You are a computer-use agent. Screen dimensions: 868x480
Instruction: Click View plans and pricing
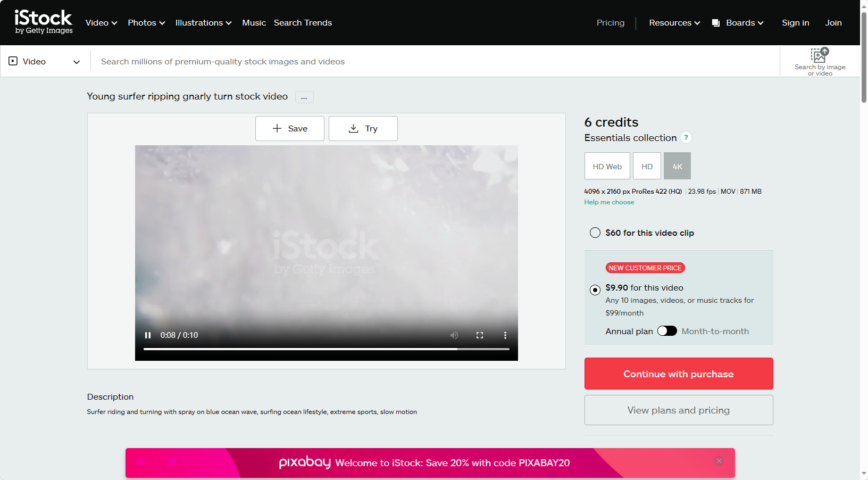[x=679, y=410]
